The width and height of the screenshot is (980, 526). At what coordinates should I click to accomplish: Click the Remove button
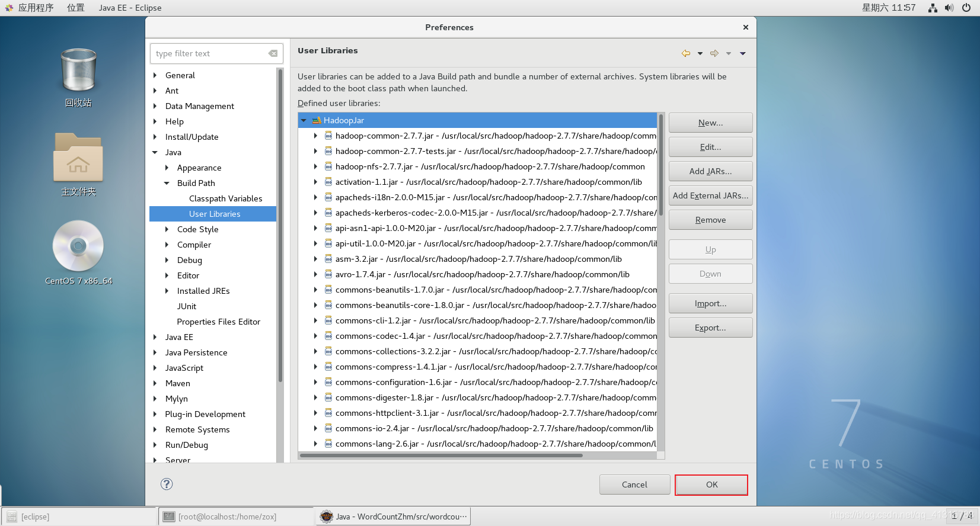pyautogui.click(x=710, y=220)
